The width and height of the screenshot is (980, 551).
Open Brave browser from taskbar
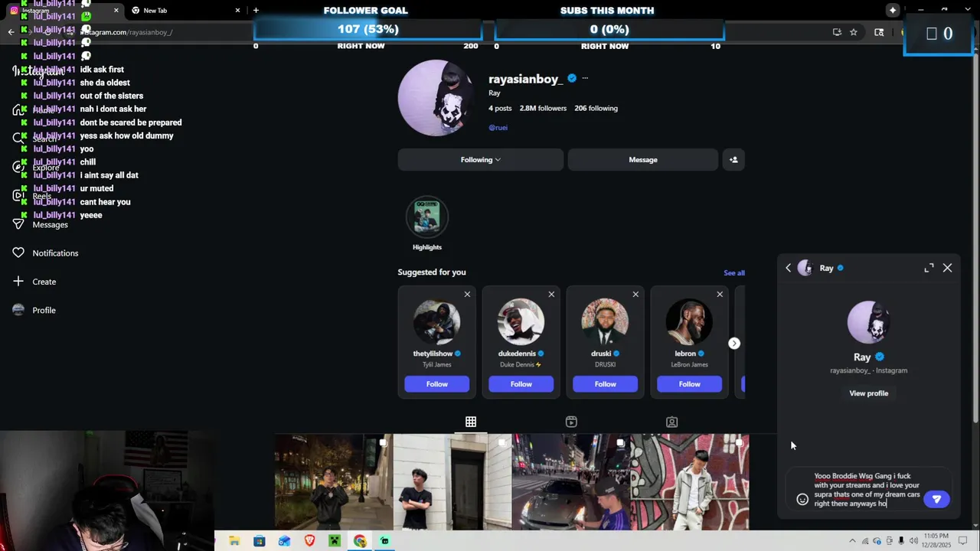309,541
